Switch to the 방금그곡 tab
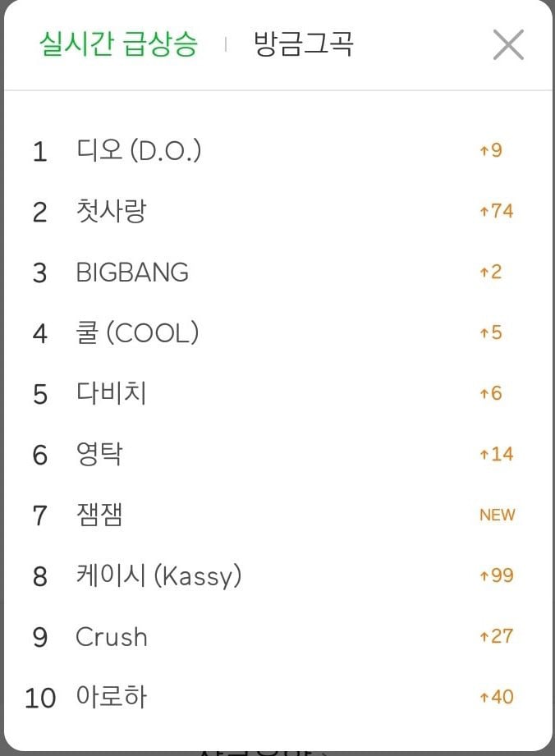 [x=303, y=44]
